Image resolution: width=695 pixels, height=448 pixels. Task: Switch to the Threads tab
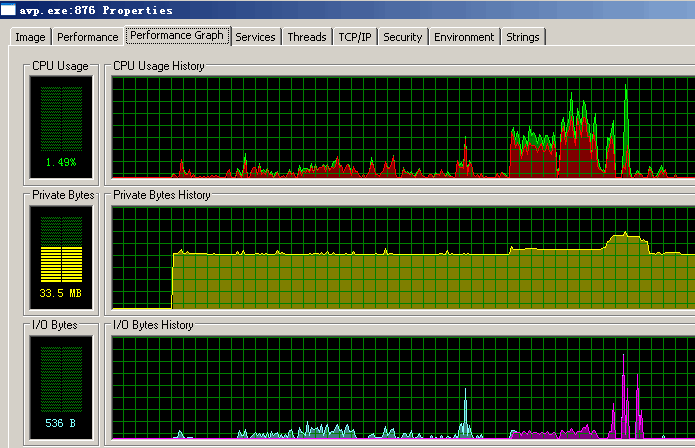pos(307,37)
